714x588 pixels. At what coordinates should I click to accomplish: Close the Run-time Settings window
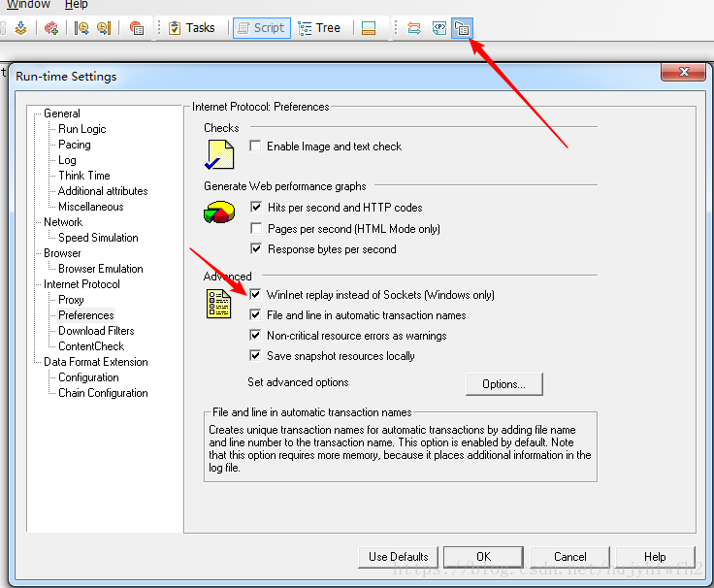pos(684,72)
